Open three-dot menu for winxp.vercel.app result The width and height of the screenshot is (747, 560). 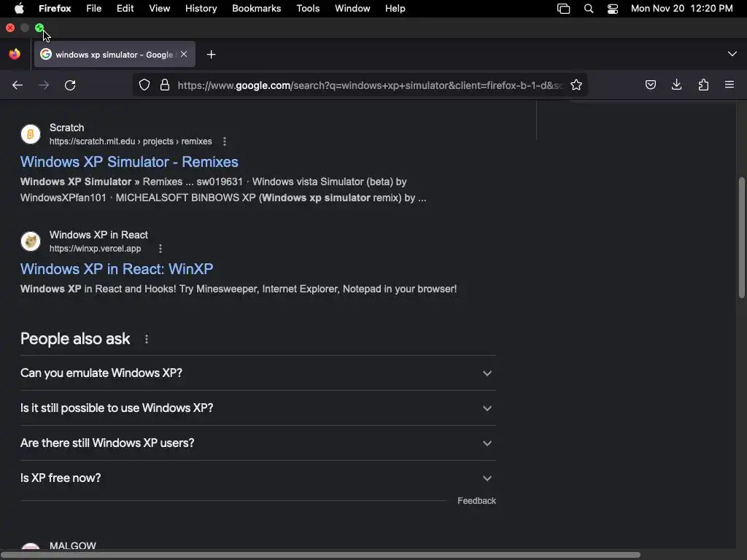click(160, 249)
